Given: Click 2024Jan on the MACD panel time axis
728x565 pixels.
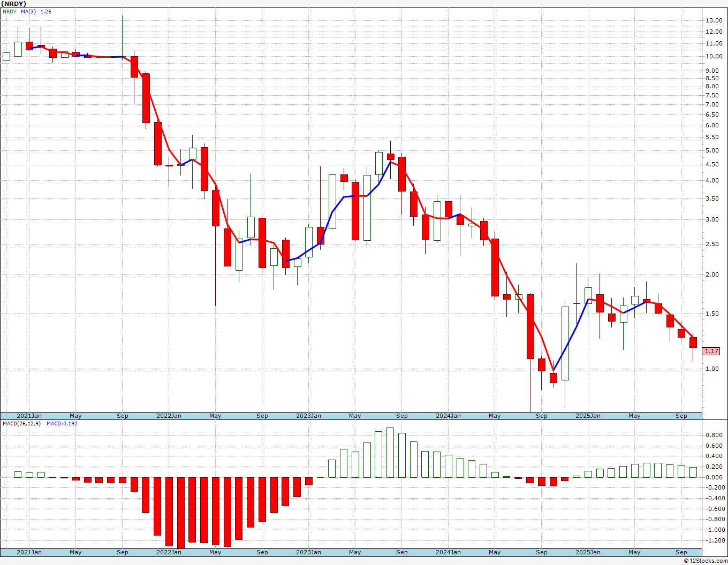Looking at the screenshot, I should [x=448, y=552].
